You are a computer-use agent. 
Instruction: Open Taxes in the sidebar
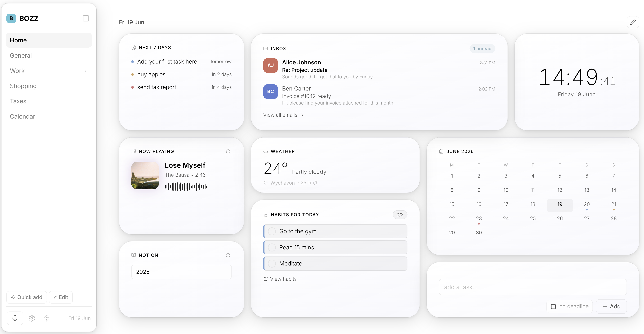click(x=49, y=101)
